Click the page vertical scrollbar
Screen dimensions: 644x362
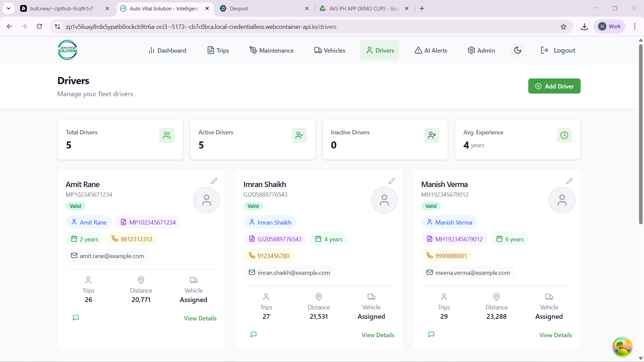tap(640, 134)
